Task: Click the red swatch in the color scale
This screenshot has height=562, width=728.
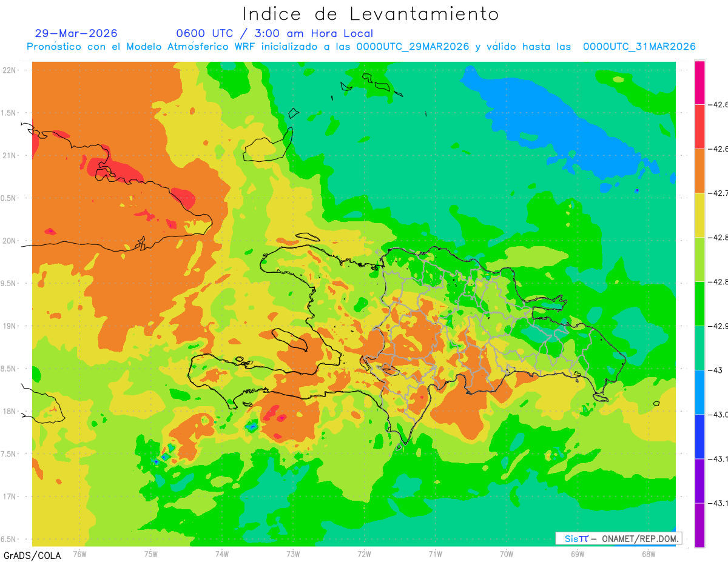Action: coord(699,127)
